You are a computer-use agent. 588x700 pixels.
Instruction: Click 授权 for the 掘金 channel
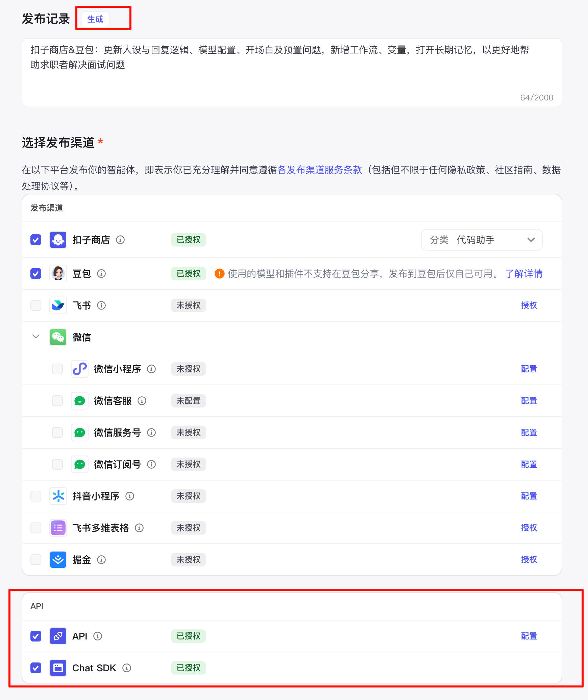click(529, 560)
